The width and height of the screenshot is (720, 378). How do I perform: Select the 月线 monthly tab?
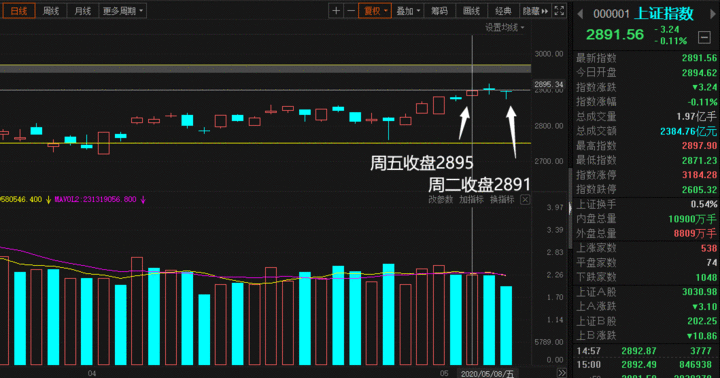83,11
